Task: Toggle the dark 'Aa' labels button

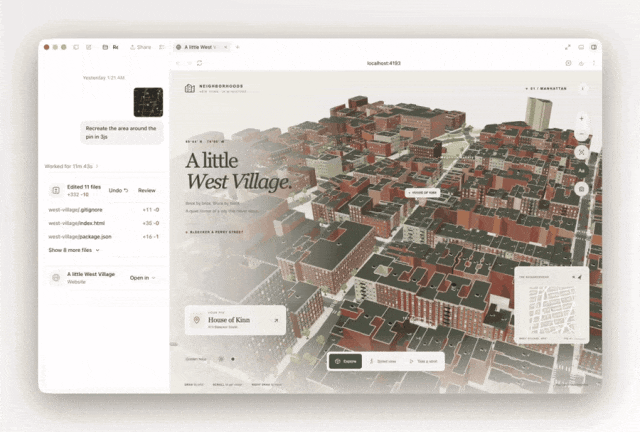Action: coord(582,171)
